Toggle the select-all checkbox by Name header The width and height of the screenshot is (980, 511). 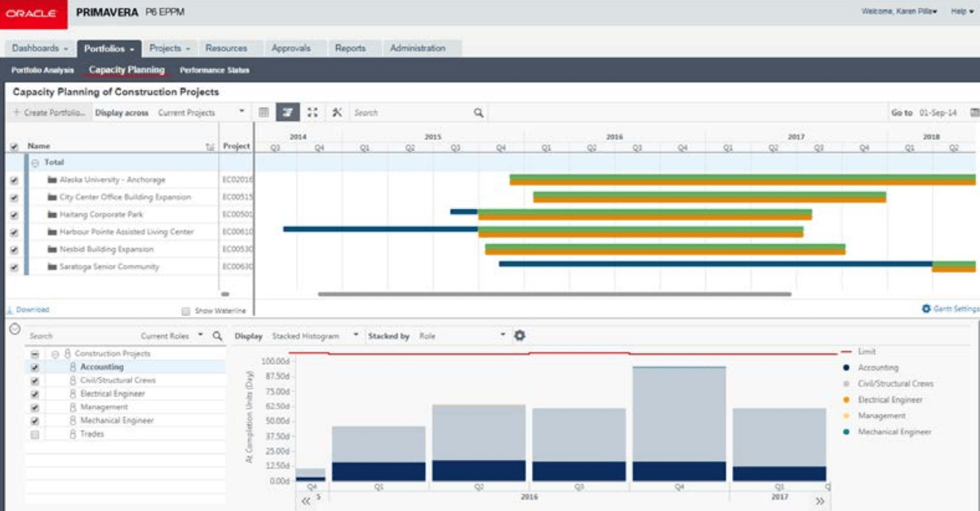[x=14, y=147]
